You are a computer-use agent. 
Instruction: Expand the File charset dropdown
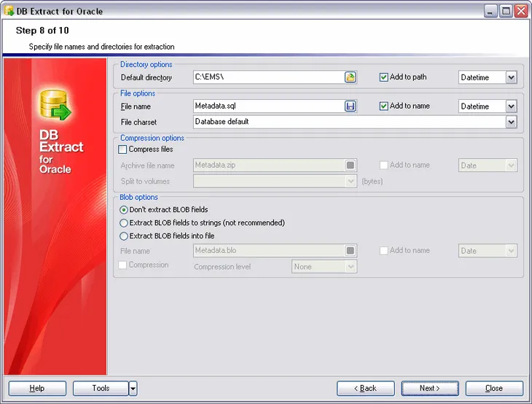tap(511, 122)
